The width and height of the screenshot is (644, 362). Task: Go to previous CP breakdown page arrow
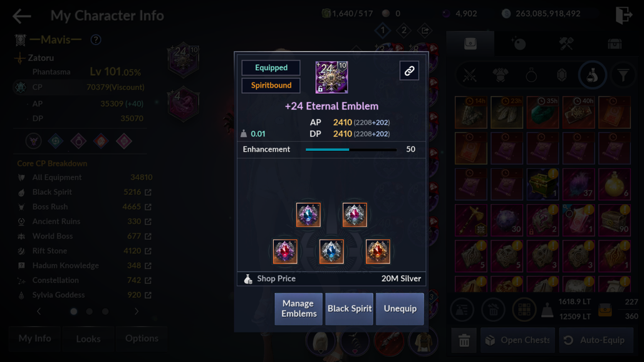(x=39, y=311)
